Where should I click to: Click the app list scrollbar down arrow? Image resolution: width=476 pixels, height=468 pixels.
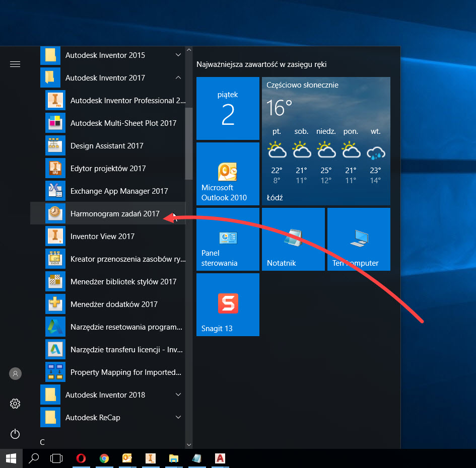coord(189,444)
